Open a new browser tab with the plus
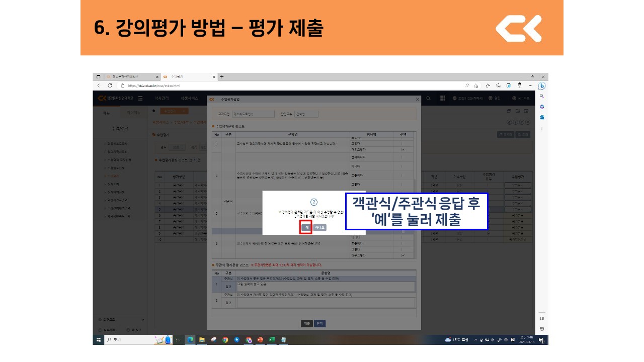This screenshot has width=644, height=362. point(222,76)
